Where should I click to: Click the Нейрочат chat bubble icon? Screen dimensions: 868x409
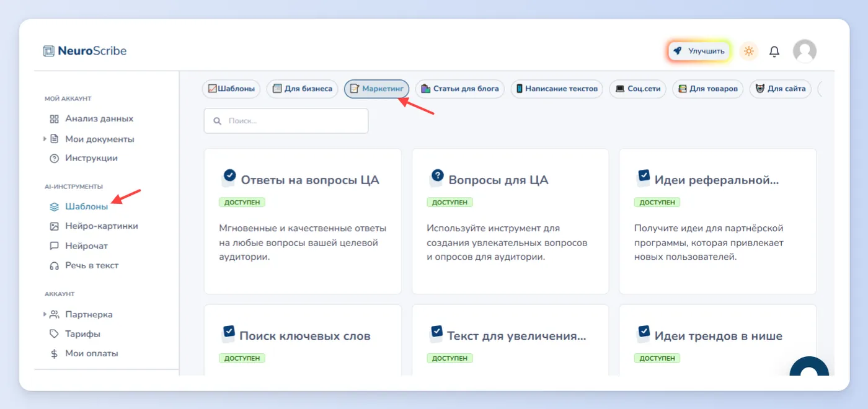click(54, 246)
